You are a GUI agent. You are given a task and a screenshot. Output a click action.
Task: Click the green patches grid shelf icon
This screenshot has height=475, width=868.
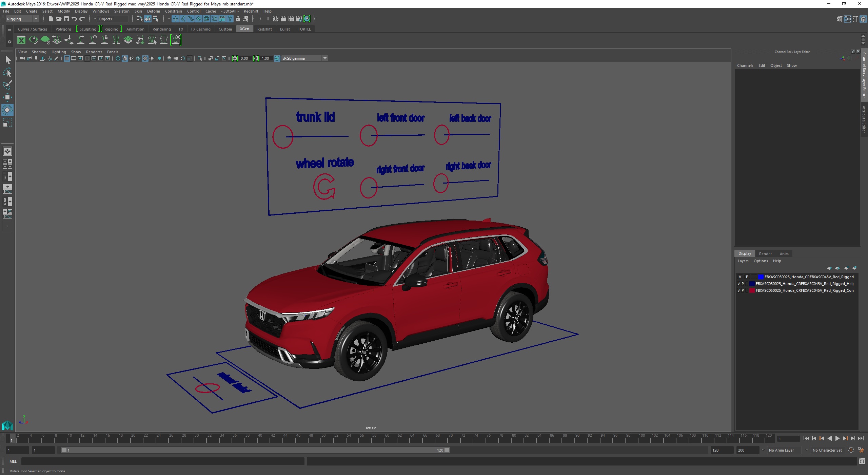[x=128, y=40]
